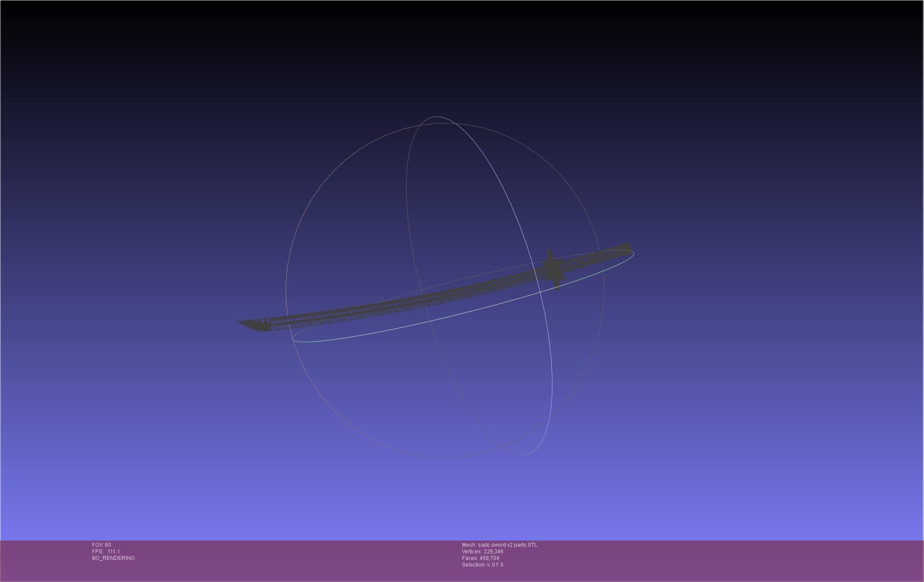Click the sword's cross-shaped guard
This screenshot has width=924, height=582.
(x=552, y=269)
